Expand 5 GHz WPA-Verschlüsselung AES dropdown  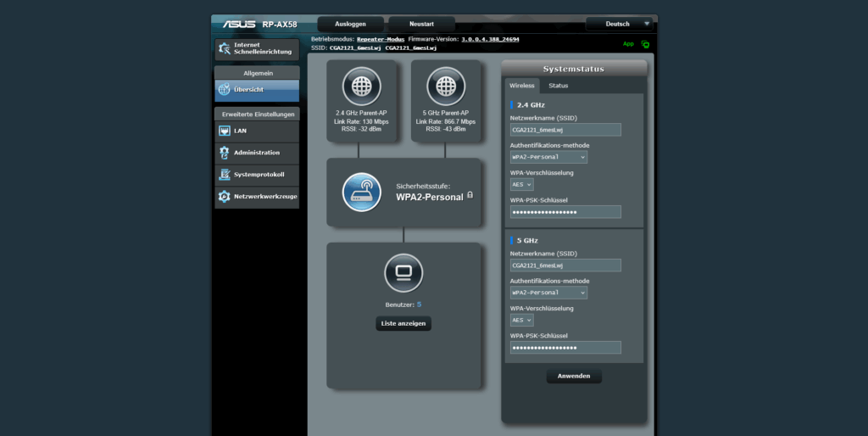pyautogui.click(x=521, y=320)
